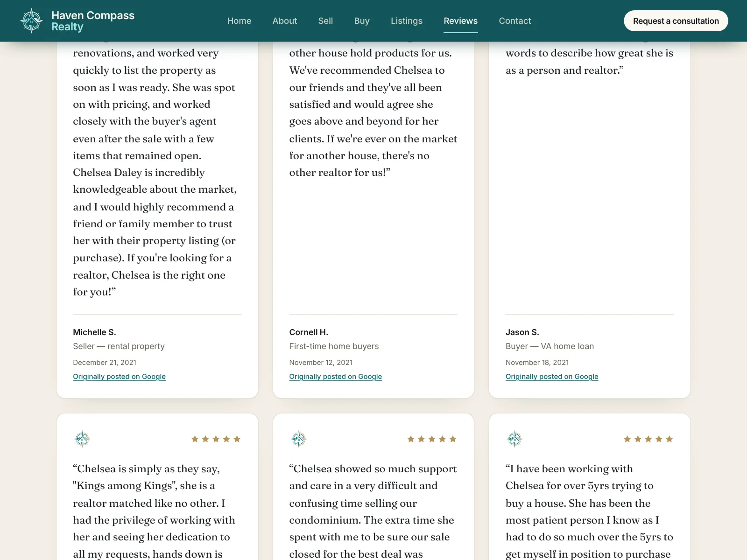Navigate to Listings

point(407,21)
